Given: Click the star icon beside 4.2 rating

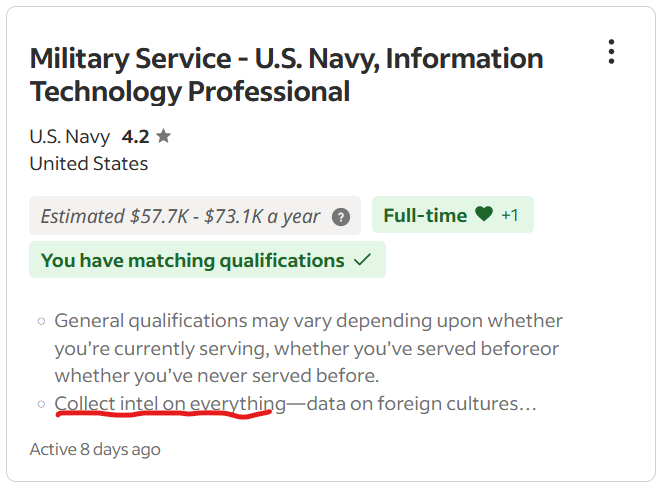Looking at the screenshot, I should click(x=163, y=136).
